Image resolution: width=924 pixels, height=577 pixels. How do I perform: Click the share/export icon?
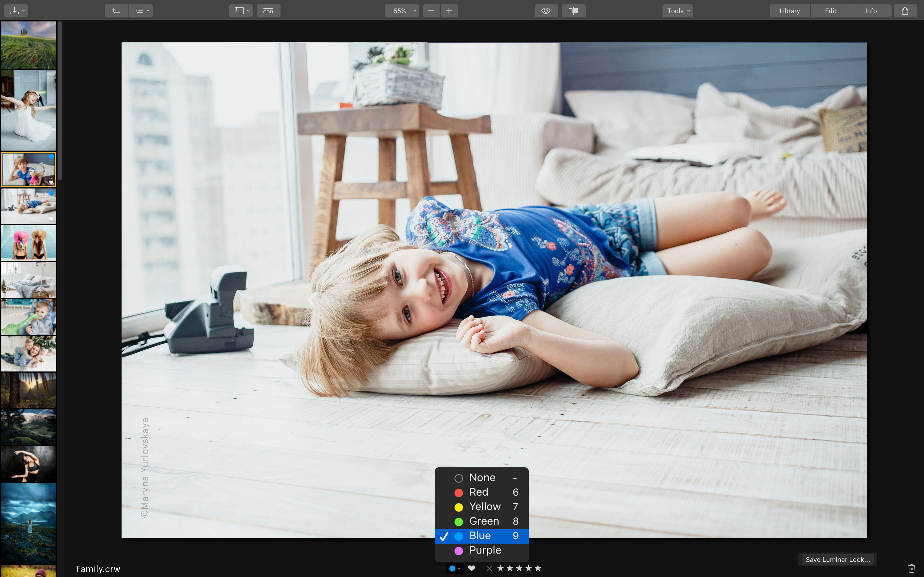tap(904, 11)
